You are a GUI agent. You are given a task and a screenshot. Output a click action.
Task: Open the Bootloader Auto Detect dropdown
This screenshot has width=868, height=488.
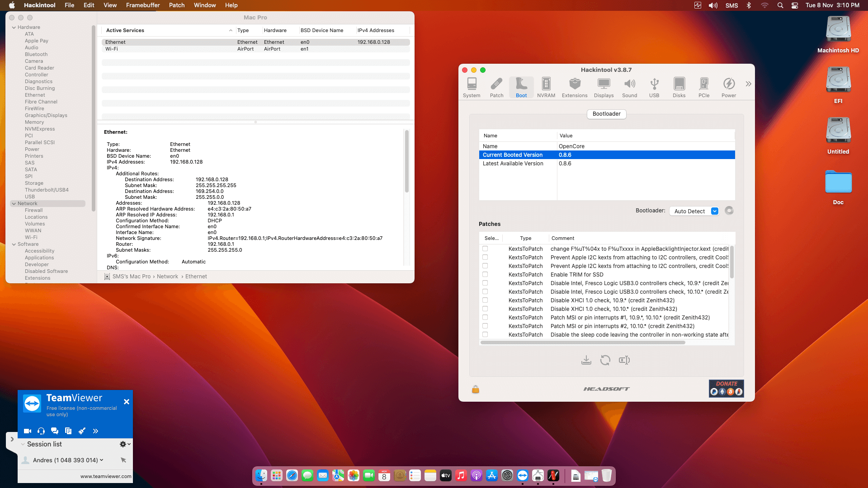pyautogui.click(x=694, y=211)
